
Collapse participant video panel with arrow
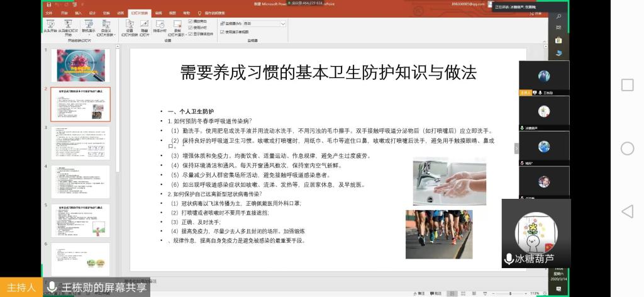516,148
